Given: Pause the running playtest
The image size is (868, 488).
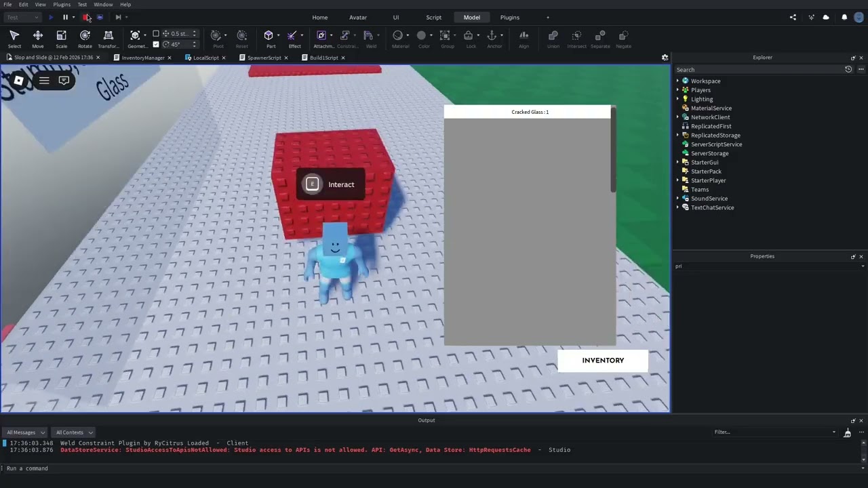Looking at the screenshot, I should coord(65,17).
